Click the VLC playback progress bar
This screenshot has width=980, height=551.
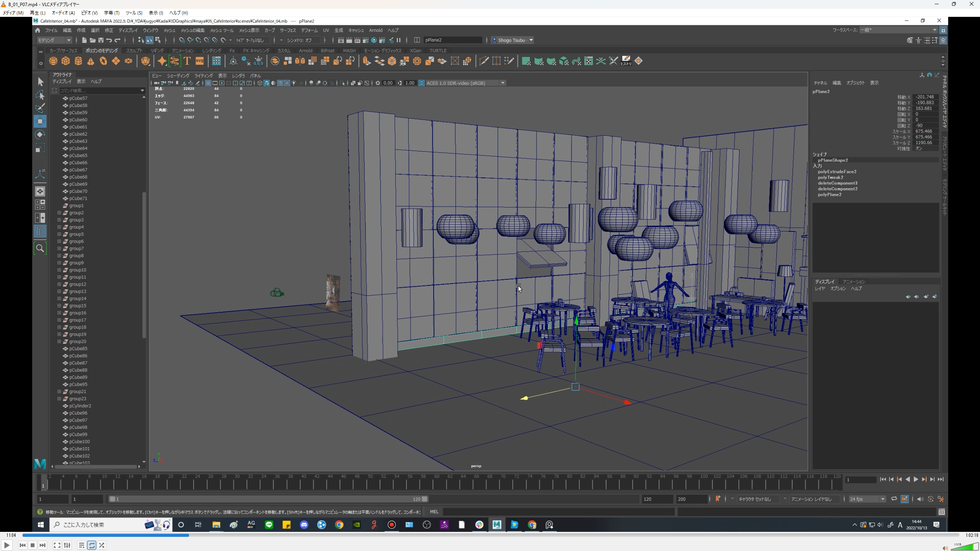pyautogui.click(x=490, y=535)
